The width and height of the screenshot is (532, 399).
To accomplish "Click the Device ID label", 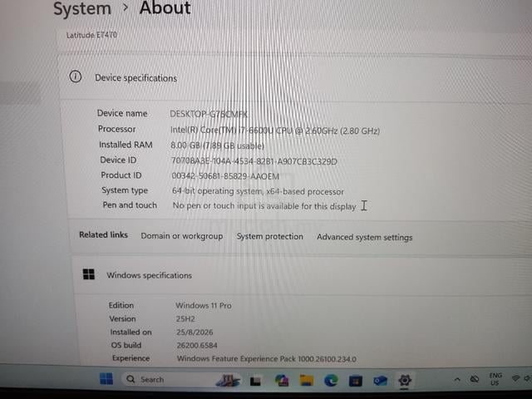I will pyautogui.click(x=118, y=160).
